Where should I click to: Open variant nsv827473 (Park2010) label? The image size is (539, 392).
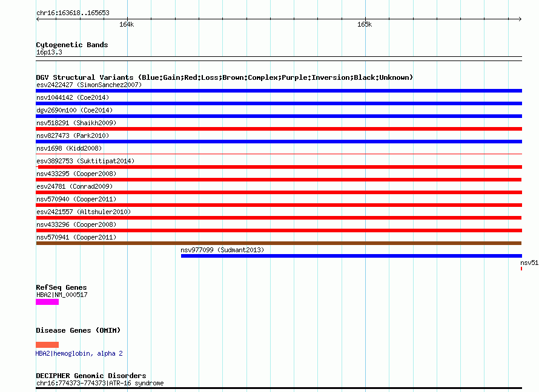tap(73, 136)
